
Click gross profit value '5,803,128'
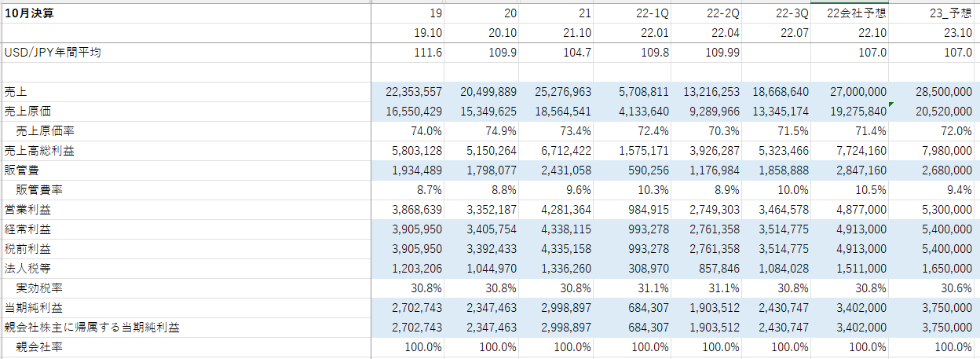(x=409, y=151)
